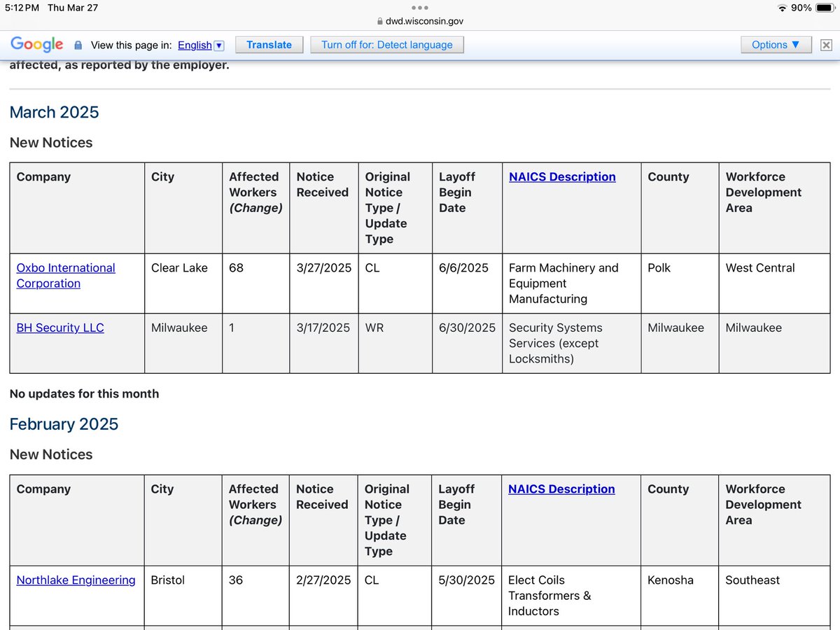The height and width of the screenshot is (630, 840).
Task: Close the Google translate bar
Action: coord(826,45)
